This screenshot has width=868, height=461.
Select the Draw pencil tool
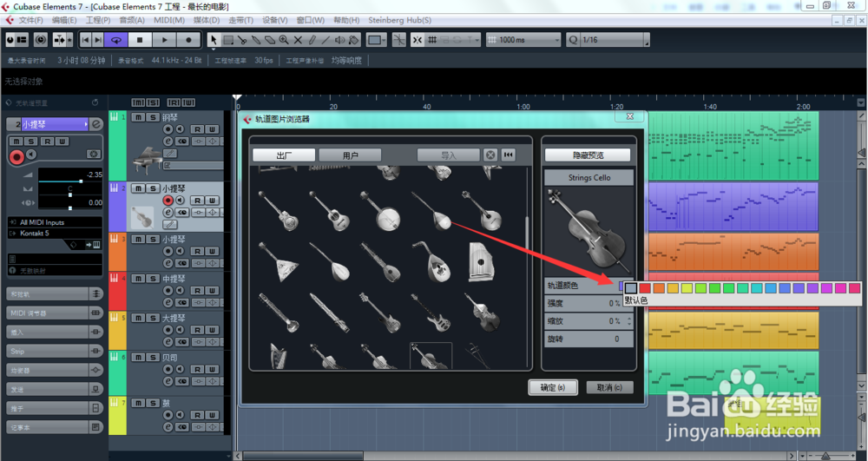[x=312, y=40]
